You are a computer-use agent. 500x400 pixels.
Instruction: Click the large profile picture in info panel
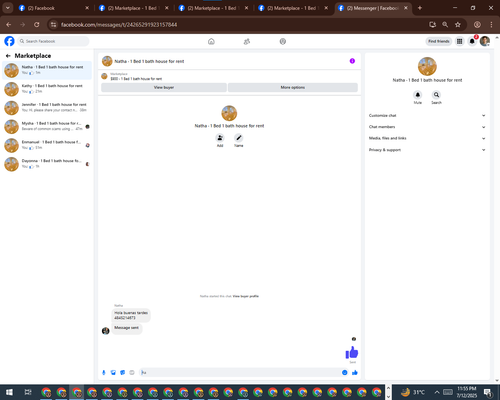427,66
